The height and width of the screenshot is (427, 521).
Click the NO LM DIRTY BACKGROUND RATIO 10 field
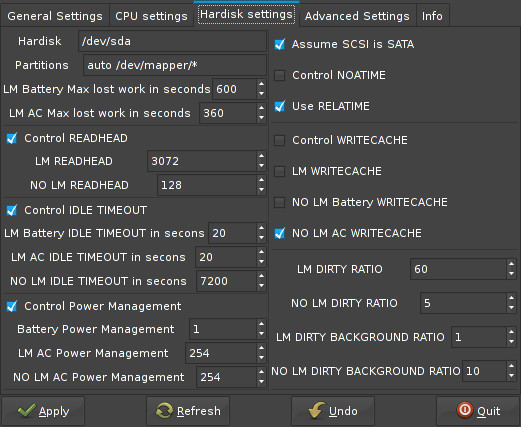[484, 371]
